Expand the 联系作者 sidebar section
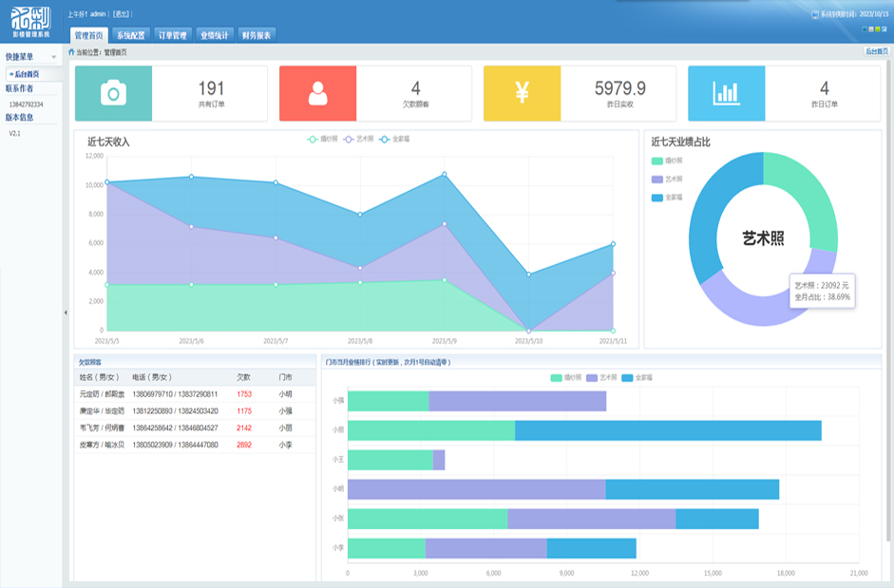Screen dimensions: 894x588 (x=26, y=88)
